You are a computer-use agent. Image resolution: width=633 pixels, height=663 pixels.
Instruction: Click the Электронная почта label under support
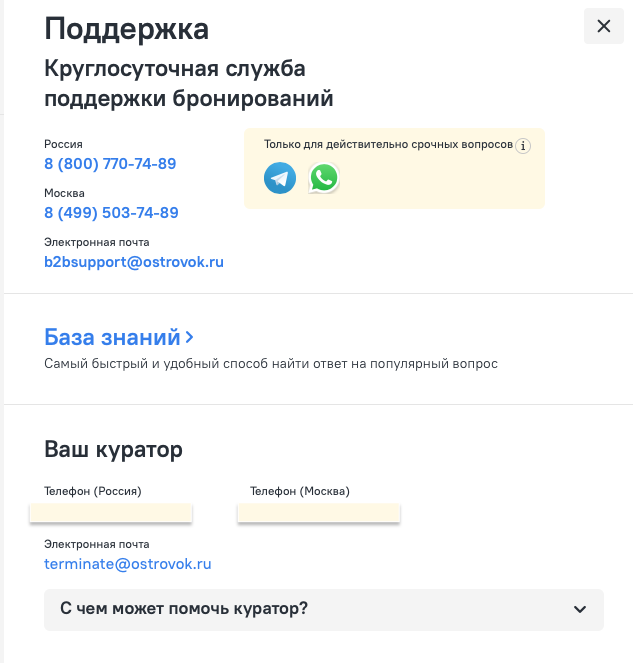click(x=96, y=242)
